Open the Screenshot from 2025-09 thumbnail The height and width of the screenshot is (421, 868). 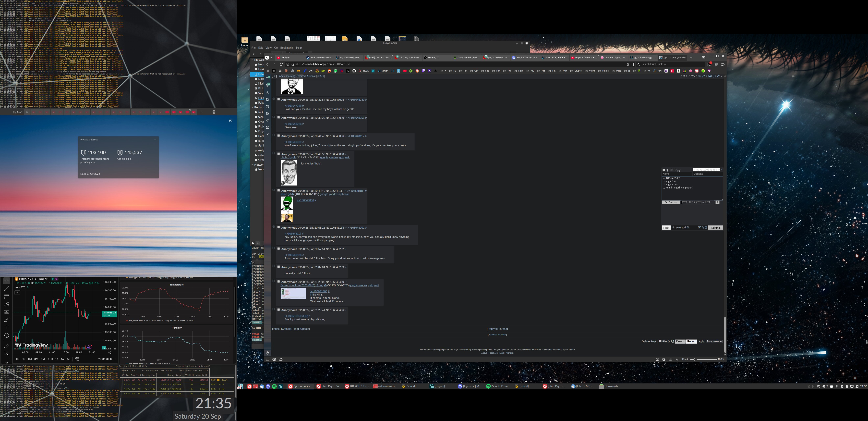tap(293, 293)
